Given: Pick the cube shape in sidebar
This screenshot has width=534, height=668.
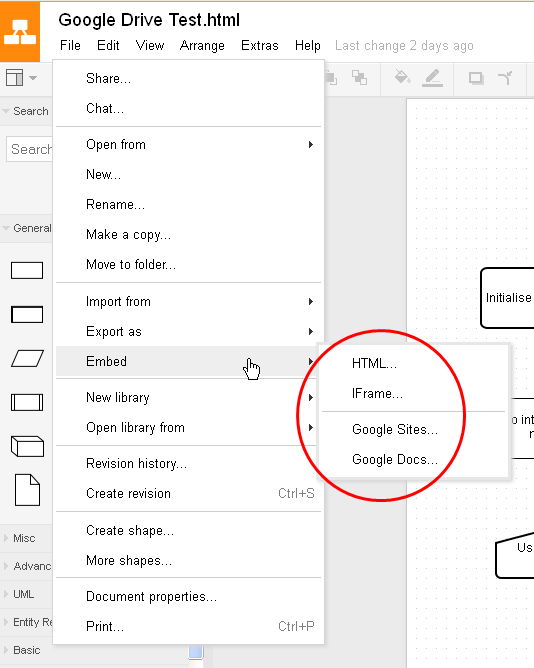Looking at the screenshot, I should coord(27,446).
